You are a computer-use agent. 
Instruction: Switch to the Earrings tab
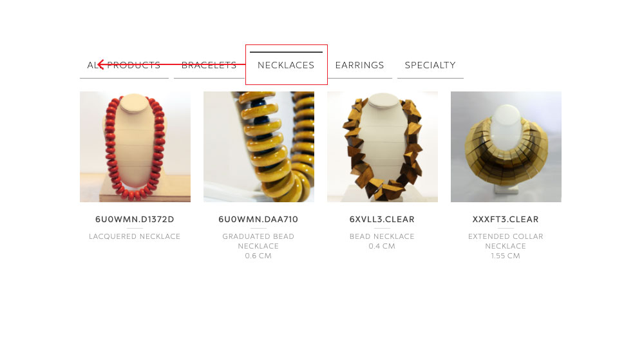[360, 65]
